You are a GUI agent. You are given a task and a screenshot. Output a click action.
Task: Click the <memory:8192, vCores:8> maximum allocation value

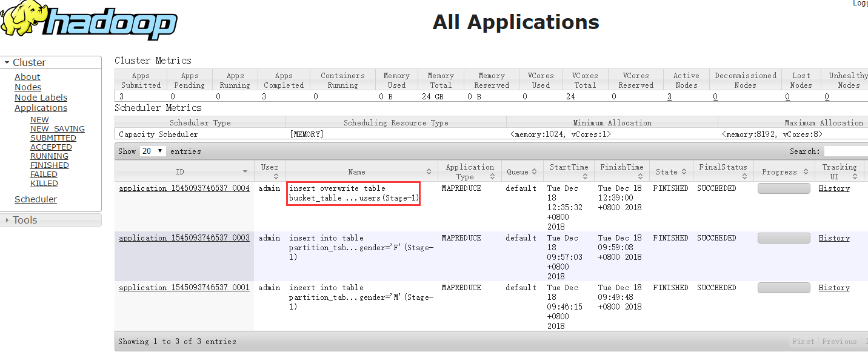(772, 134)
